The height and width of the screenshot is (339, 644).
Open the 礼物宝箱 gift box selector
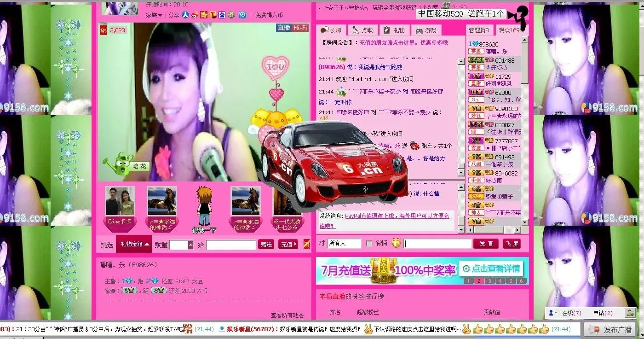tap(134, 245)
